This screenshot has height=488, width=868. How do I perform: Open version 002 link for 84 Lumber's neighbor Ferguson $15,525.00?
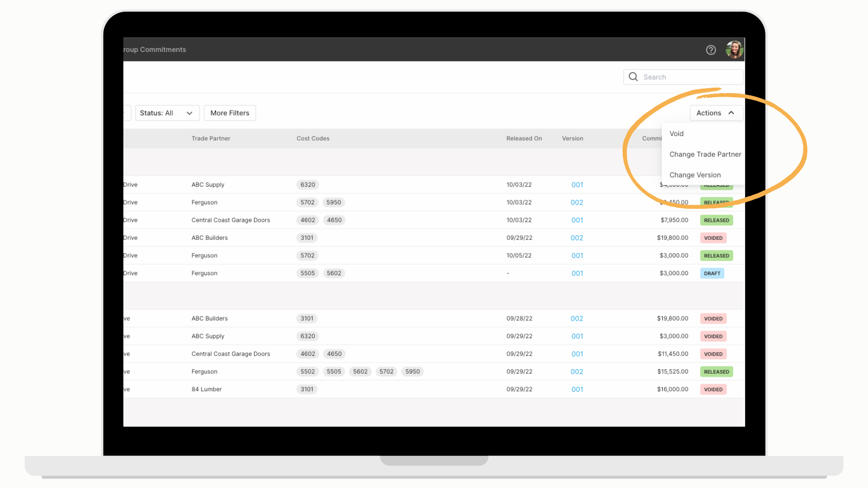(576, 372)
